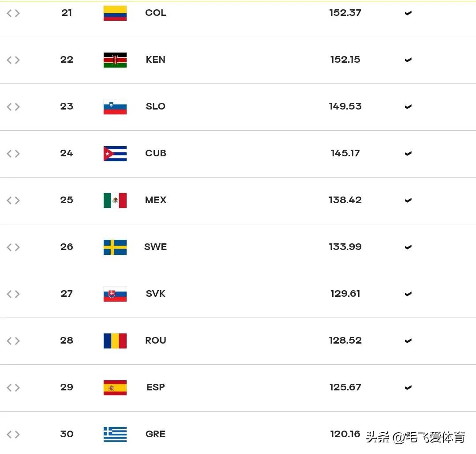Screen dimensions: 476x454
Task: Select the Slovakia flag icon
Action: (x=115, y=294)
